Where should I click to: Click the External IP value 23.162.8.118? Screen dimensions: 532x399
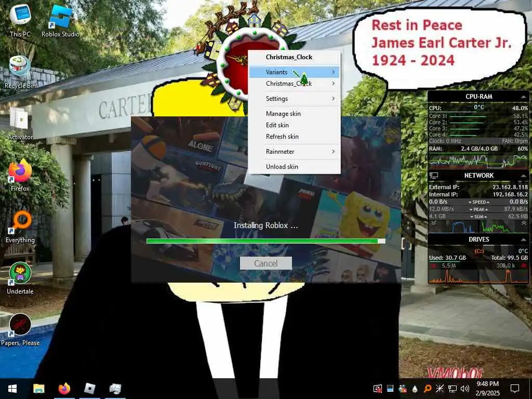tap(510, 187)
